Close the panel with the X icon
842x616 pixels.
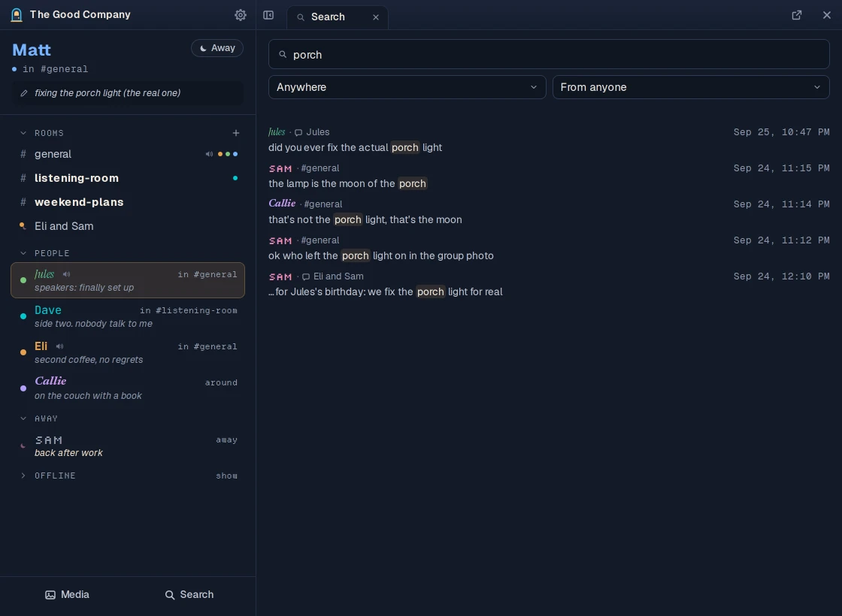(827, 15)
